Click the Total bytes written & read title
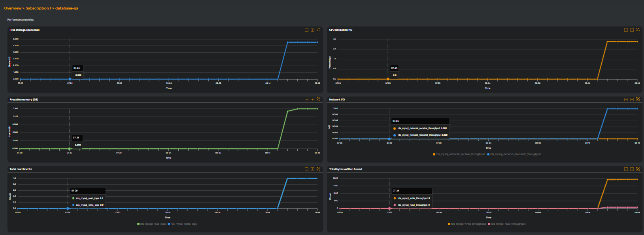 (346, 169)
